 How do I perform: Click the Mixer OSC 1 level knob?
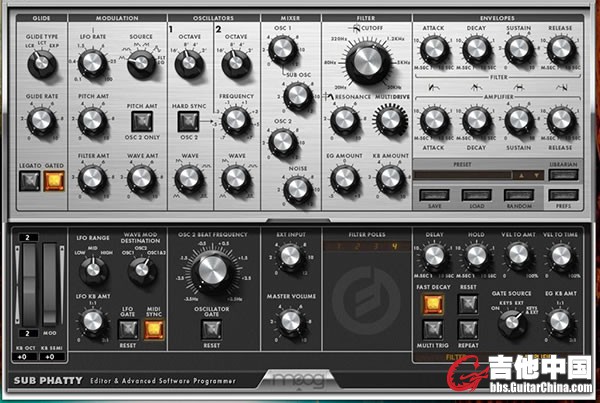[283, 49]
